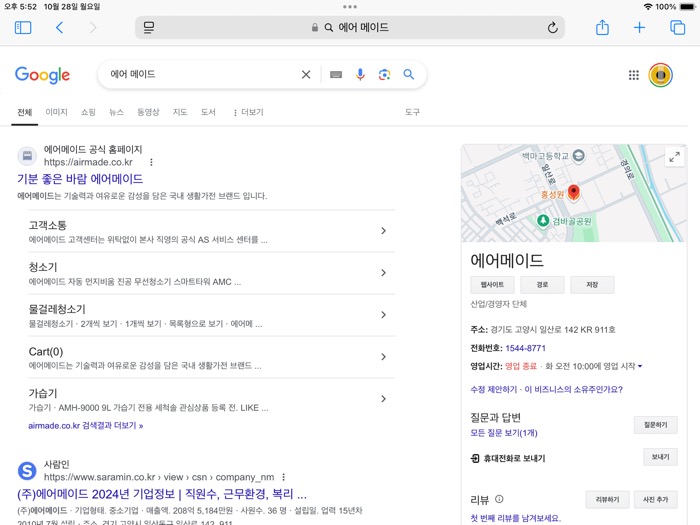Viewport: 700px width, 525px height.
Task: Open options menu for saramin result
Action: click(x=283, y=477)
